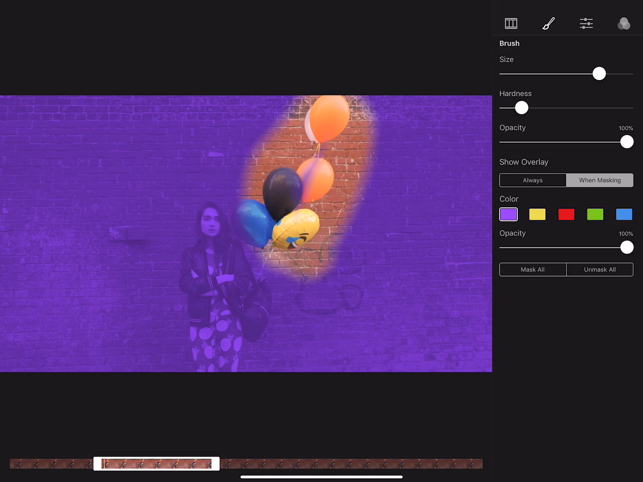
Task: Open the presets filmstrip panel icon
Action: point(511,23)
